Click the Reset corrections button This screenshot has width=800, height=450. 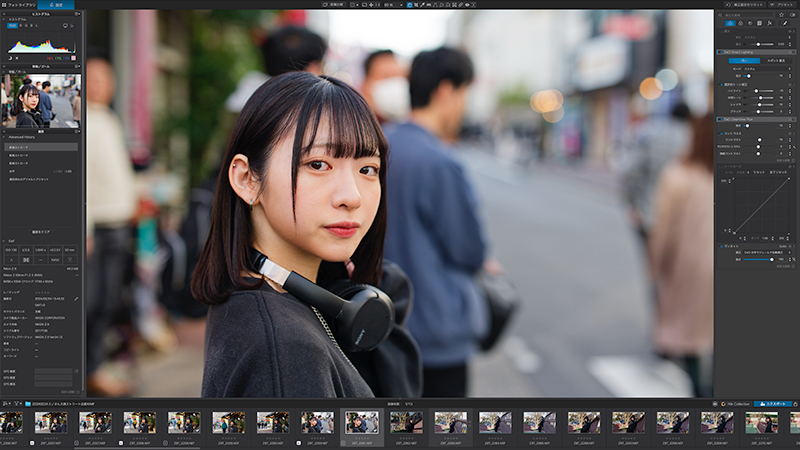[746, 5]
